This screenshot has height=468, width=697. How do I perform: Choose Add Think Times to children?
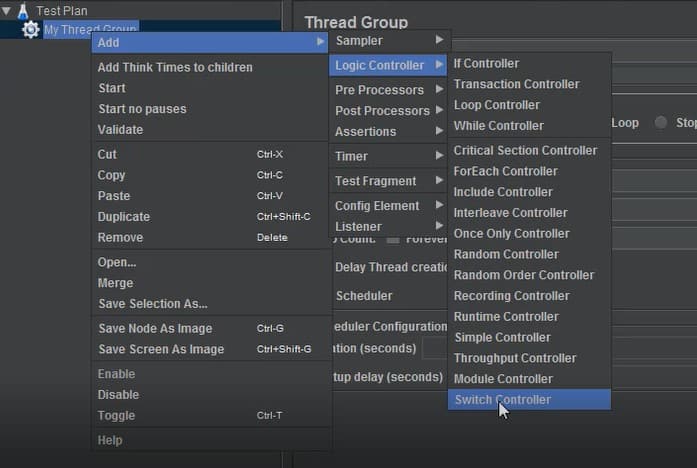pyautogui.click(x=210, y=67)
